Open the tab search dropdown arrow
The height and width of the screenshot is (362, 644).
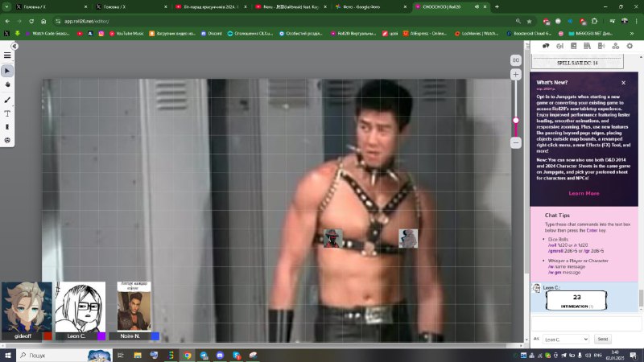click(6, 6)
